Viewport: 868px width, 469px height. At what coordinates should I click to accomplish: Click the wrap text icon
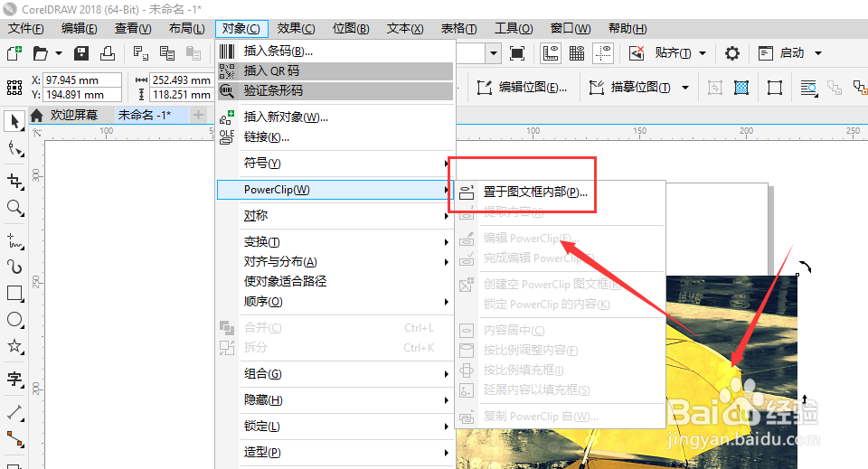click(808, 88)
